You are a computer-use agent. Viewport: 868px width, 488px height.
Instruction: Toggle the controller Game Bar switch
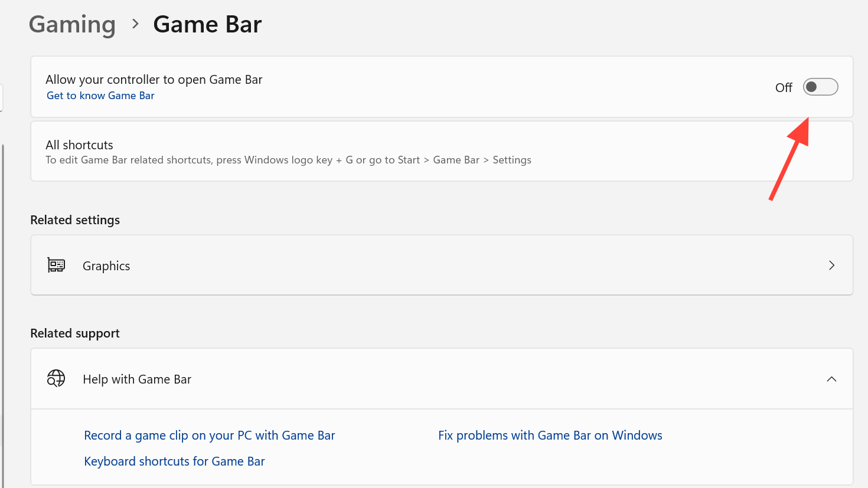(820, 87)
